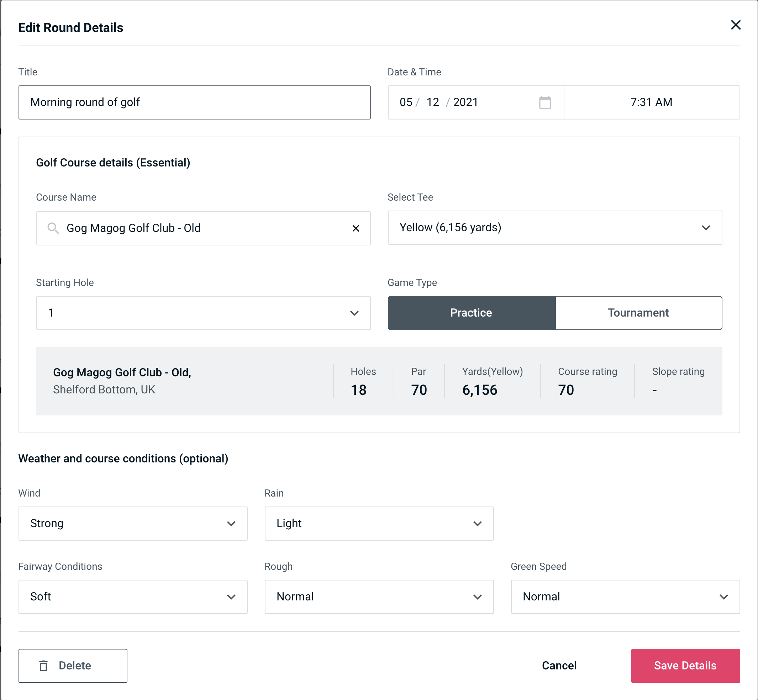Click Save Details button to confirm changes
Screen dimensions: 758x700
pos(685,665)
